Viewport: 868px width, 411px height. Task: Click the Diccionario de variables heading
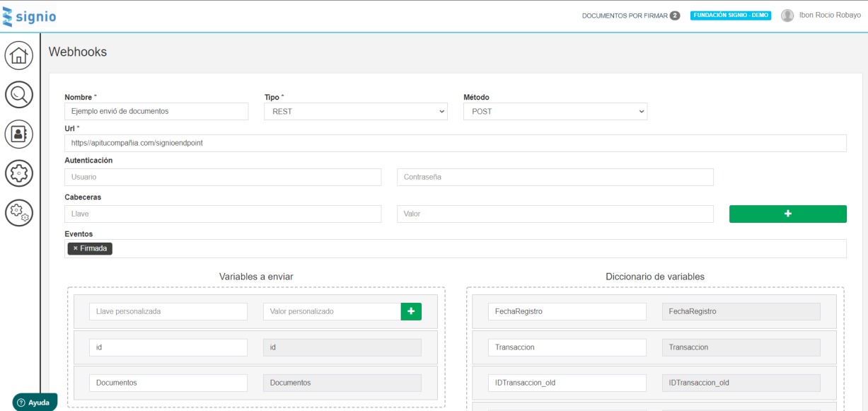(655, 277)
